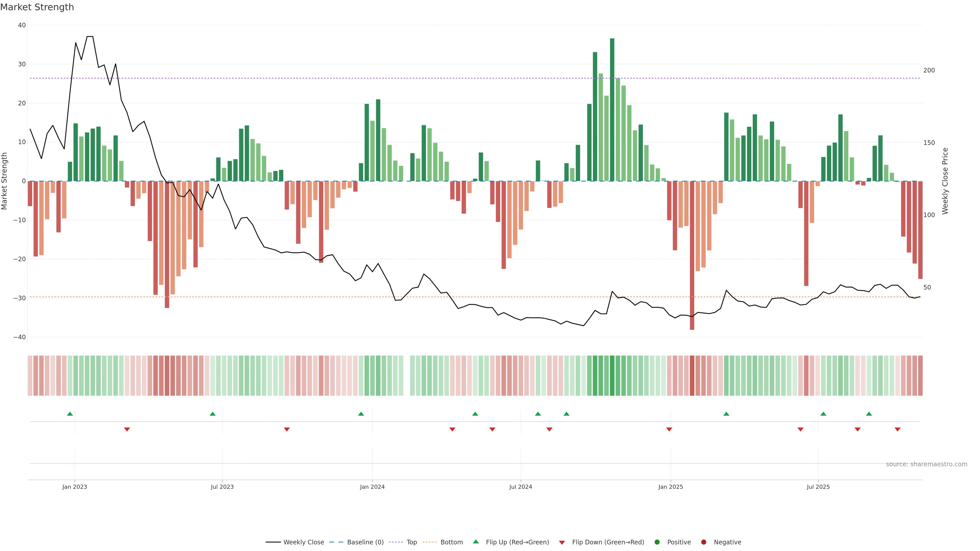The width and height of the screenshot is (980, 551).
Task: Click the flip-up triangle just before Jan 2024
Action: click(x=361, y=414)
